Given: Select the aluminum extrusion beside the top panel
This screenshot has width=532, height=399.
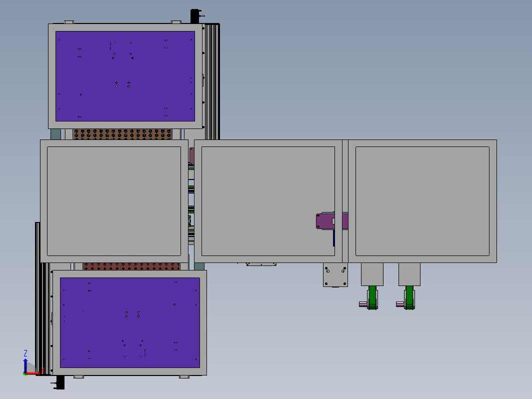Looking at the screenshot, I should [x=212, y=81].
